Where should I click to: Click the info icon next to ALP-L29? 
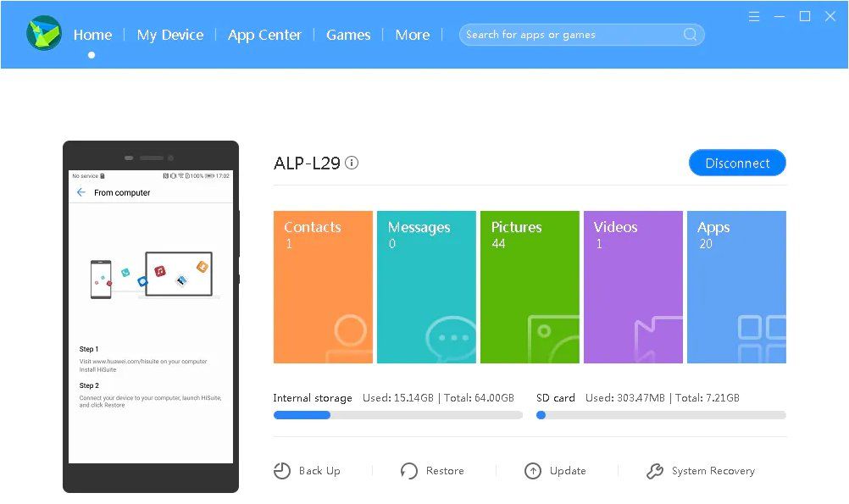coord(352,163)
